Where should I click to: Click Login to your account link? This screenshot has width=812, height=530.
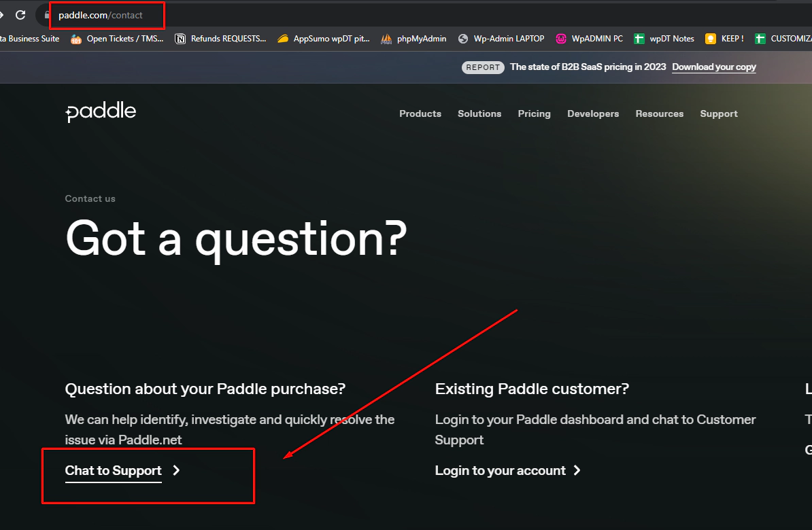pos(501,470)
